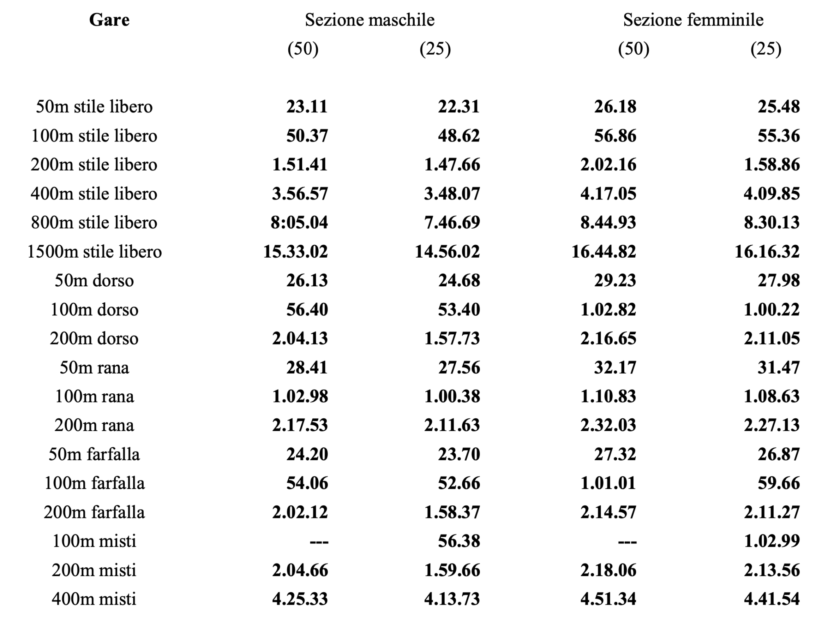The height and width of the screenshot is (621, 840).
Task: Click the 400m misti row label
Action: tap(94, 599)
